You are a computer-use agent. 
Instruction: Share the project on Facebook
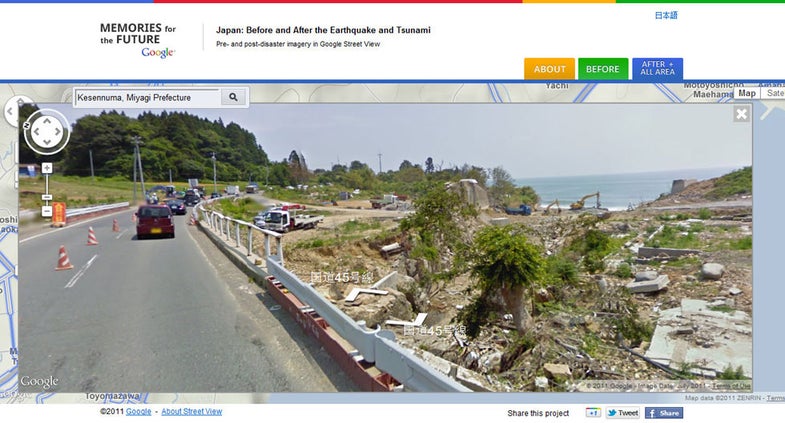pos(664,413)
